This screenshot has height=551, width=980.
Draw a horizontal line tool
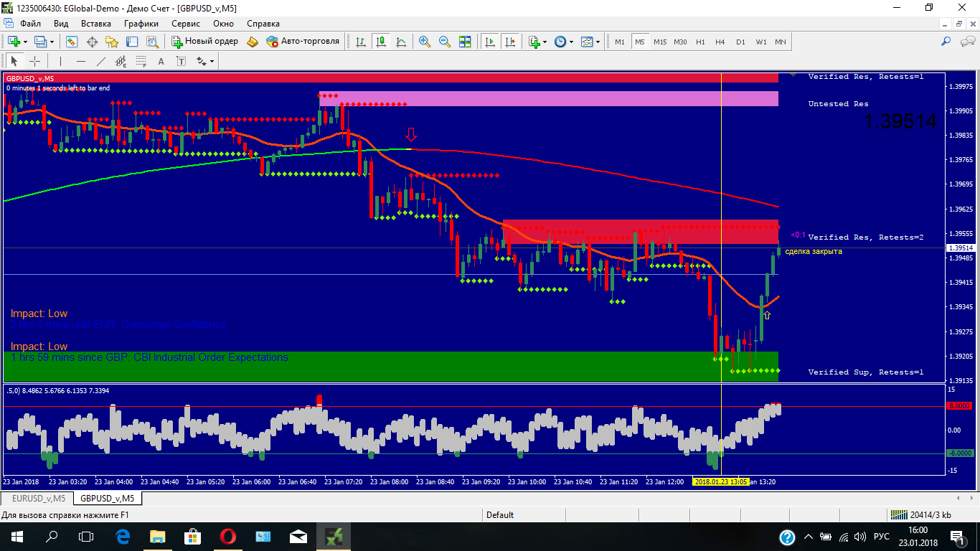point(81,61)
